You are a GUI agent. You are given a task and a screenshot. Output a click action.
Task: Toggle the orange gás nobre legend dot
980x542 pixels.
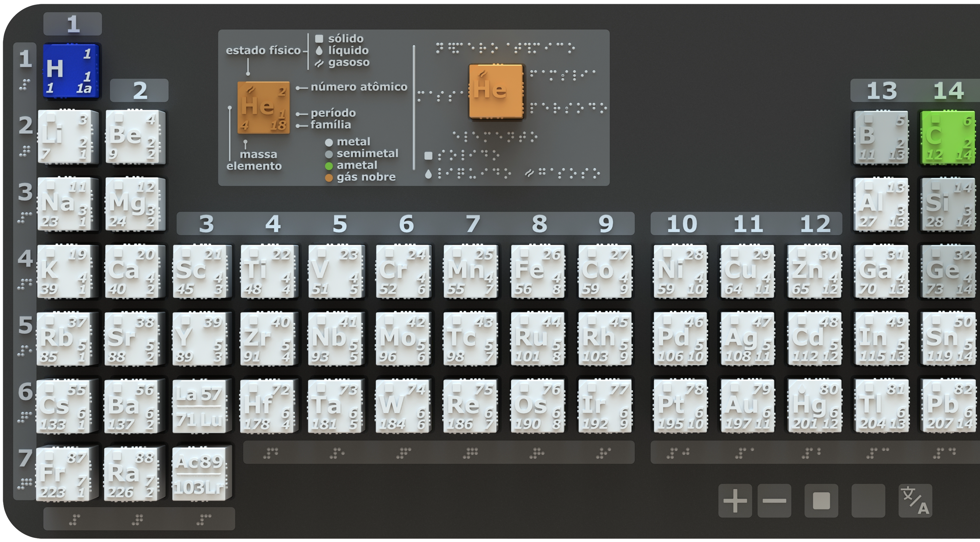tap(329, 178)
